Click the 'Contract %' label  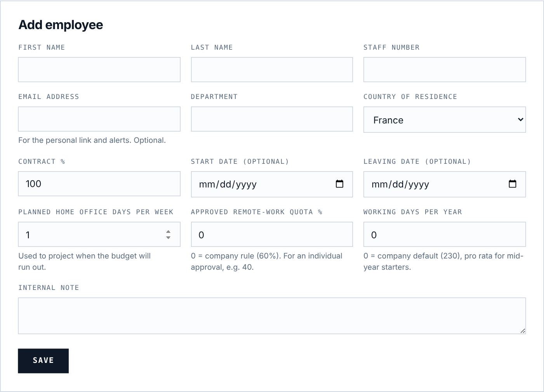click(42, 161)
